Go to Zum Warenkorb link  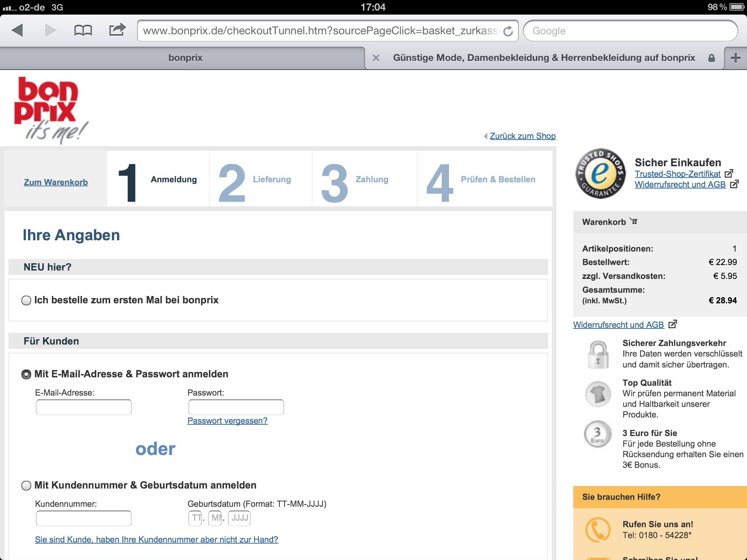click(x=56, y=182)
